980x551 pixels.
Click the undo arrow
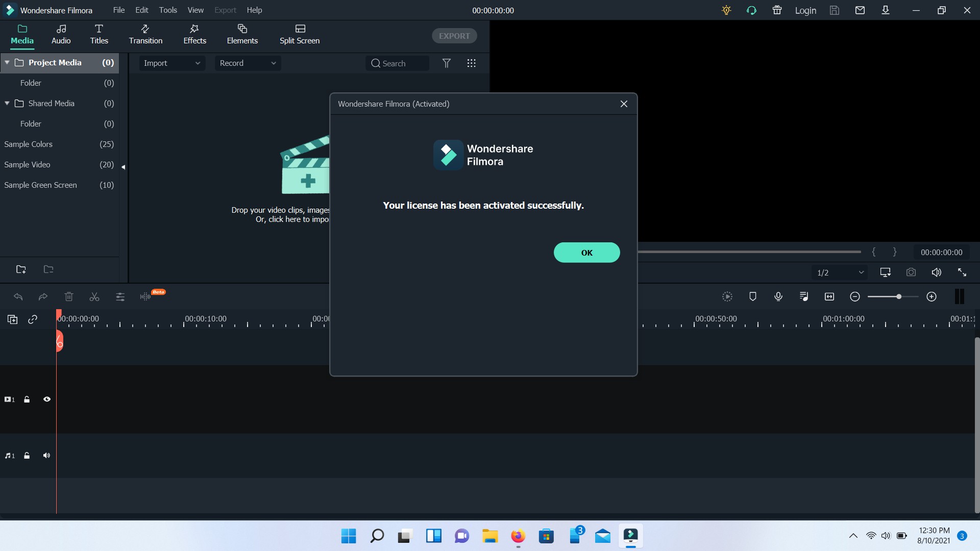tap(18, 296)
